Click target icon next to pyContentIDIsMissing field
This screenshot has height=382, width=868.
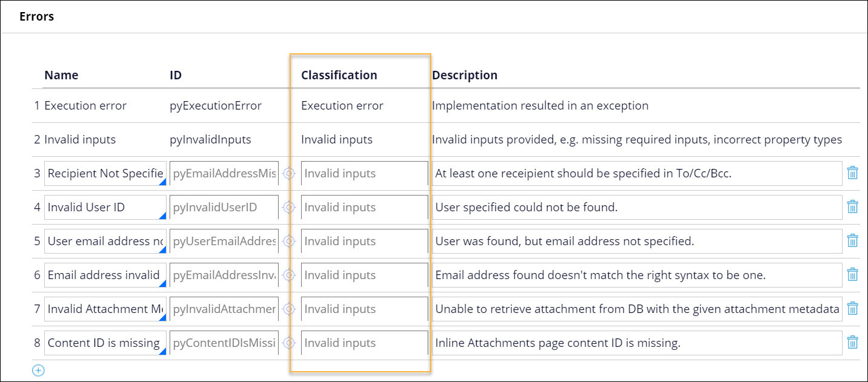tap(289, 343)
